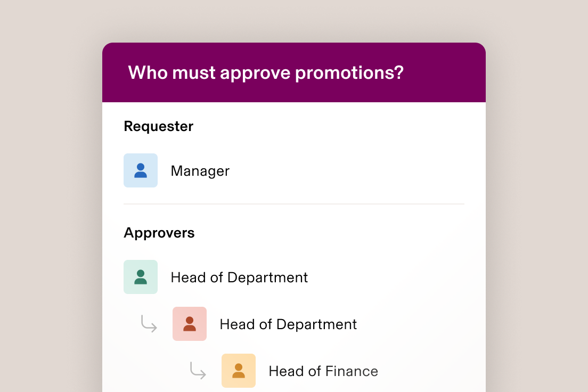This screenshot has height=392, width=588.
Task: Click the Manager label text
Action: [x=200, y=170]
